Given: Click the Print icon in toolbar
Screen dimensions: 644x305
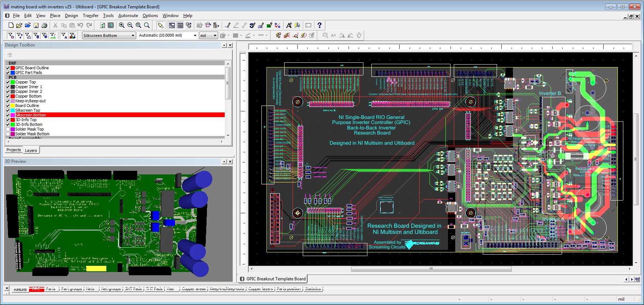Looking at the screenshot, I should coord(44,25).
